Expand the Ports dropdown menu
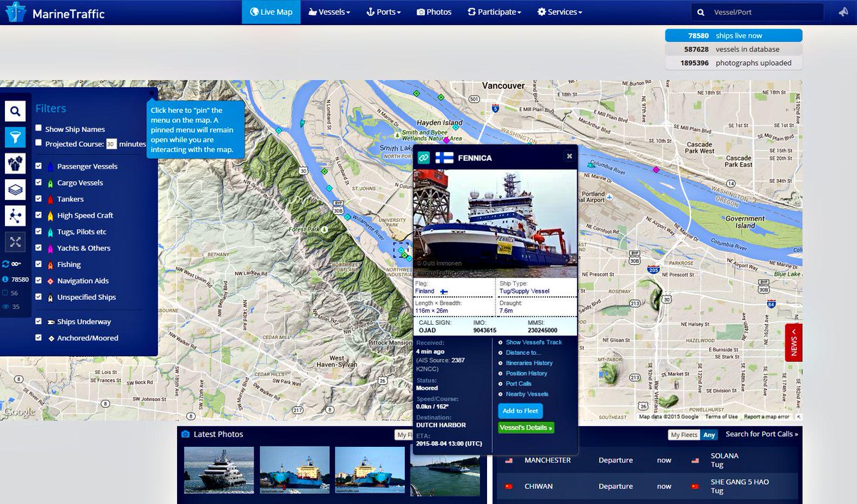 384,12
